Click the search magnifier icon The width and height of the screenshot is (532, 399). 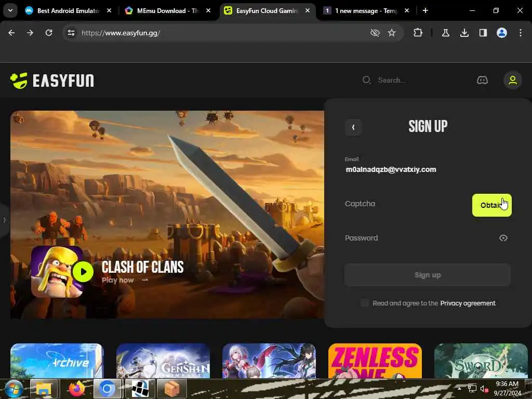[366, 80]
